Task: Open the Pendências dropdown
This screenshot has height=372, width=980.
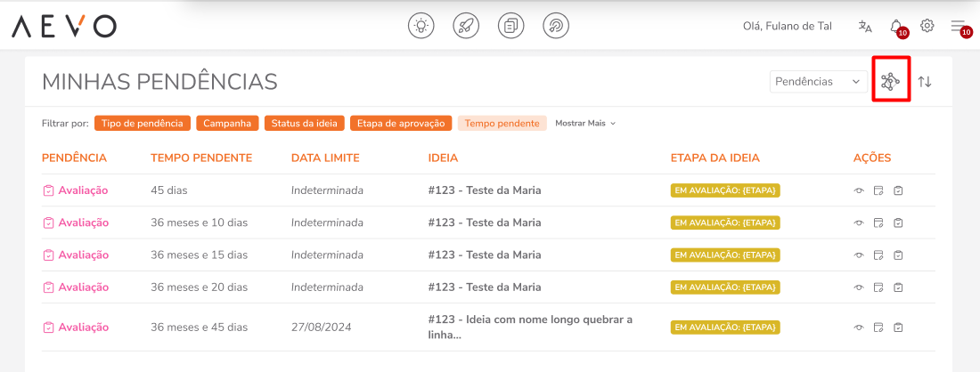Action: 819,82
